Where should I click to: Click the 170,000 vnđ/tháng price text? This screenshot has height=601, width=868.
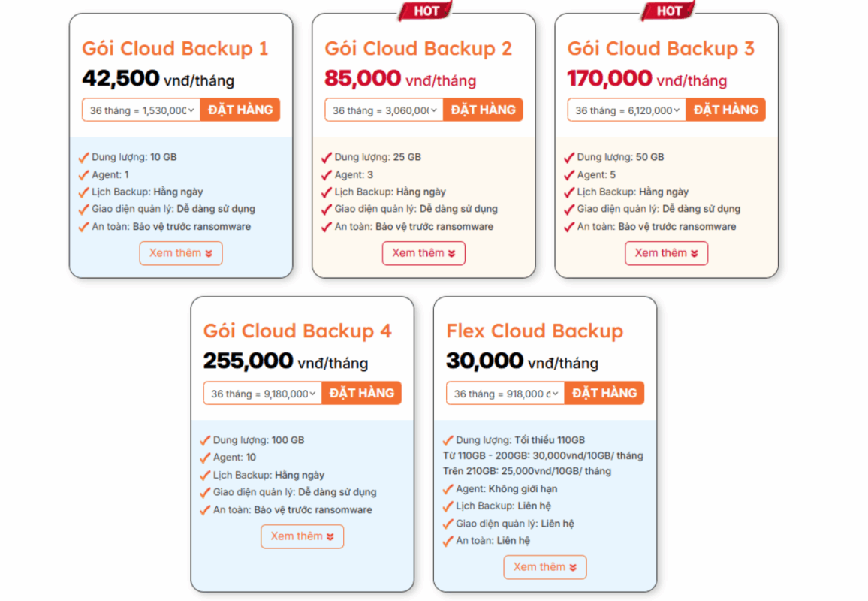pos(646,78)
